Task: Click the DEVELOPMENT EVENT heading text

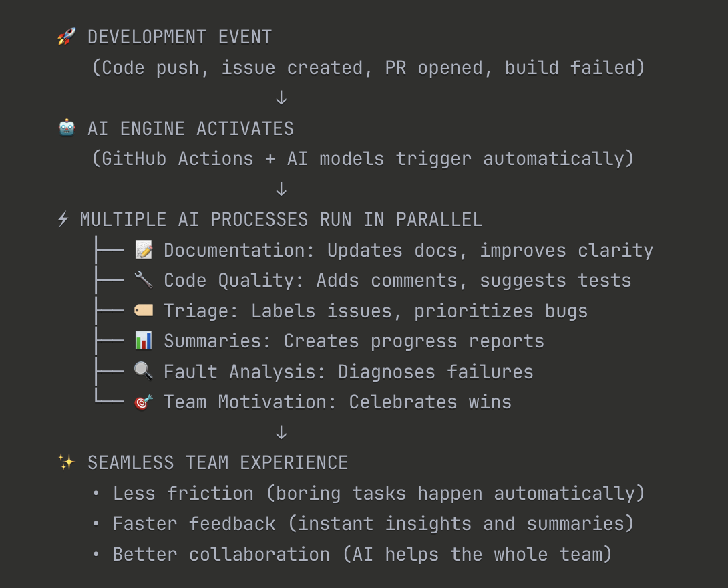Action: pos(180,37)
